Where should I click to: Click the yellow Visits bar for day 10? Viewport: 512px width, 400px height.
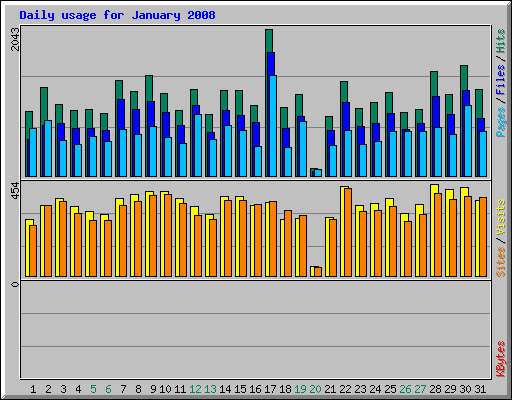(x=162, y=234)
